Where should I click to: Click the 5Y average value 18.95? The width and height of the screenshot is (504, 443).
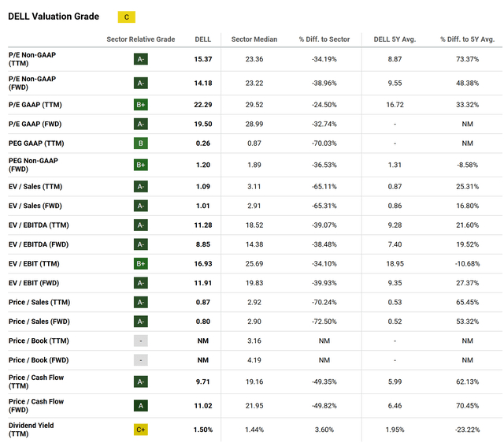pyautogui.click(x=395, y=264)
